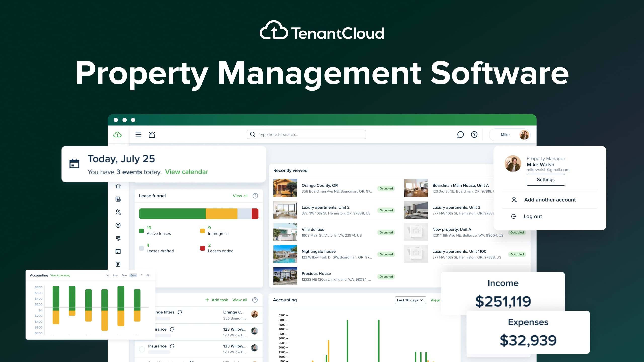This screenshot has height=362, width=644.
Task: Check the Insurance task circle
Action: point(142,349)
